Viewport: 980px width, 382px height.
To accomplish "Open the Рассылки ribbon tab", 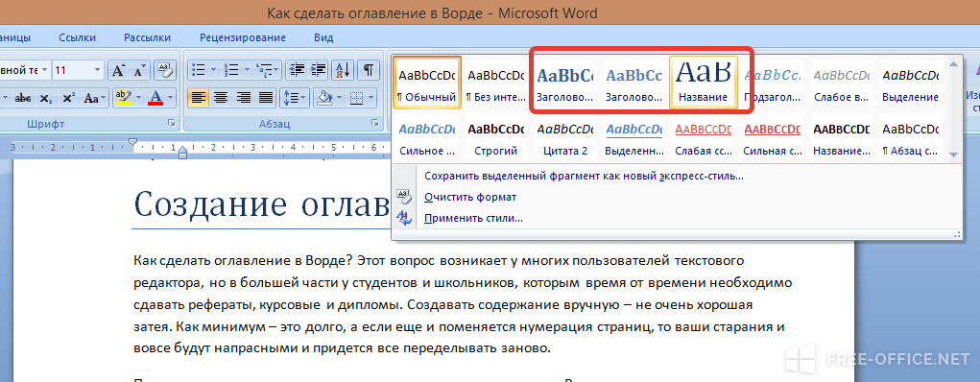I will (x=148, y=37).
